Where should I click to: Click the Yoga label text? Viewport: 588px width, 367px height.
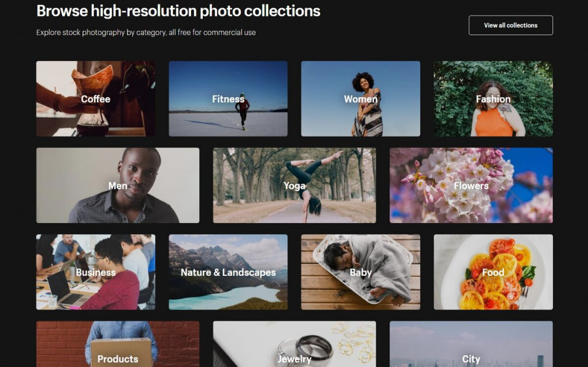295,186
